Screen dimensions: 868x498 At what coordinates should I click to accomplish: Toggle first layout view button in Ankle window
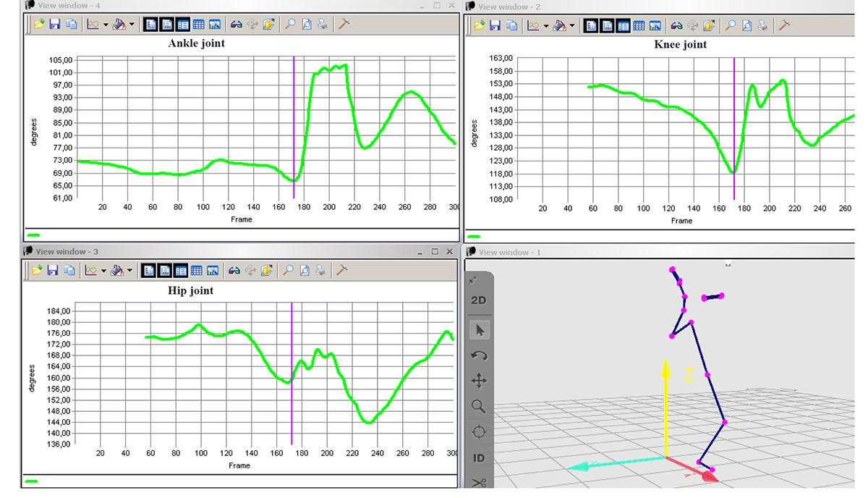[x=151, y=24]
